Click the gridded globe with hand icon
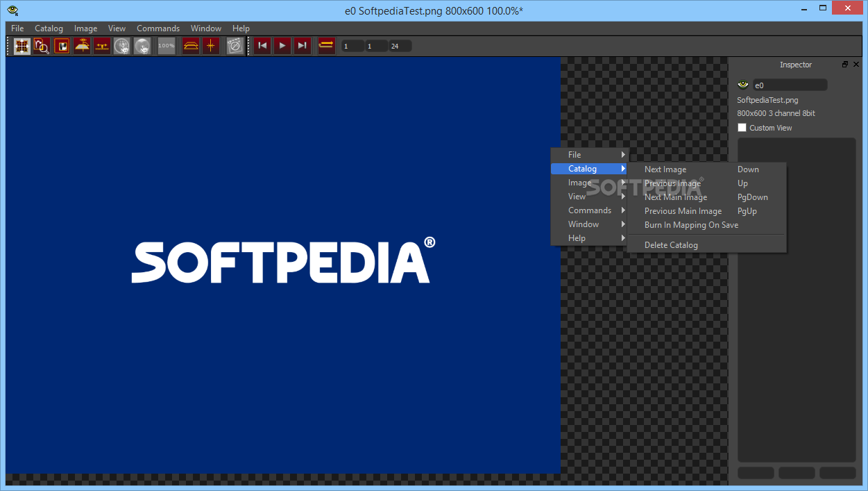 tap(122, 46)
